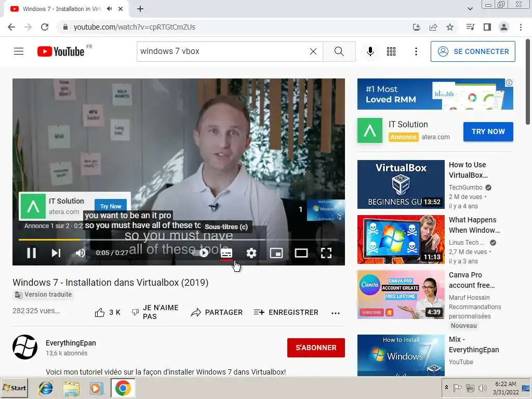
Task: Click the address bar URL
Action: pos(135,27)
